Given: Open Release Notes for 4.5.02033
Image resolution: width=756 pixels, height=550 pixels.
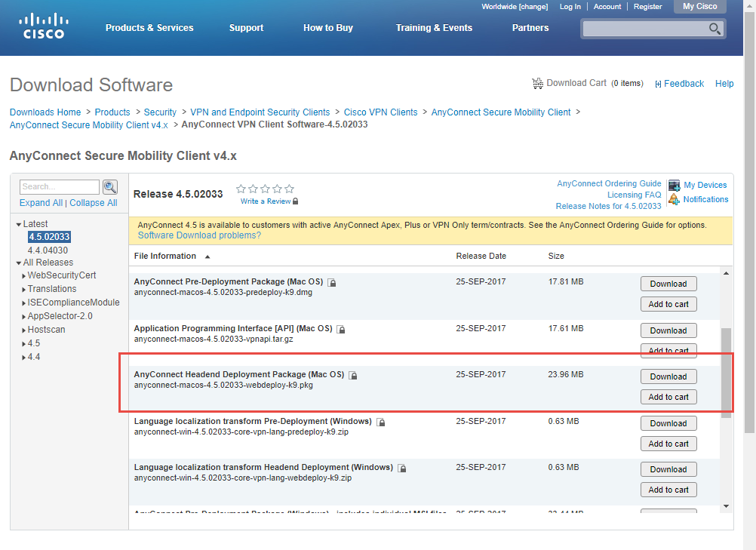Looking at the screenshot, I should click(608, 206).
